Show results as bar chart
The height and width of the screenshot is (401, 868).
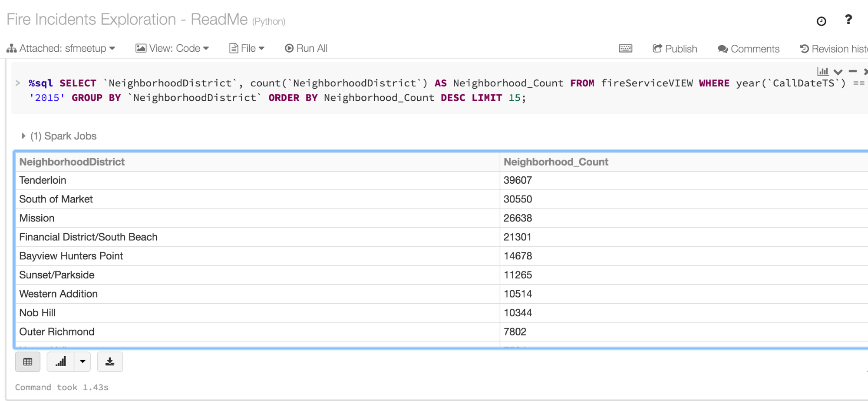(x=61, y=362)
